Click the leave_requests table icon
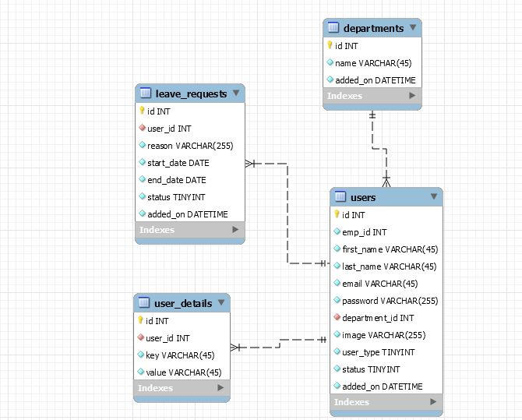The width and height of the screenshot is (522, 420). (145, 94)
